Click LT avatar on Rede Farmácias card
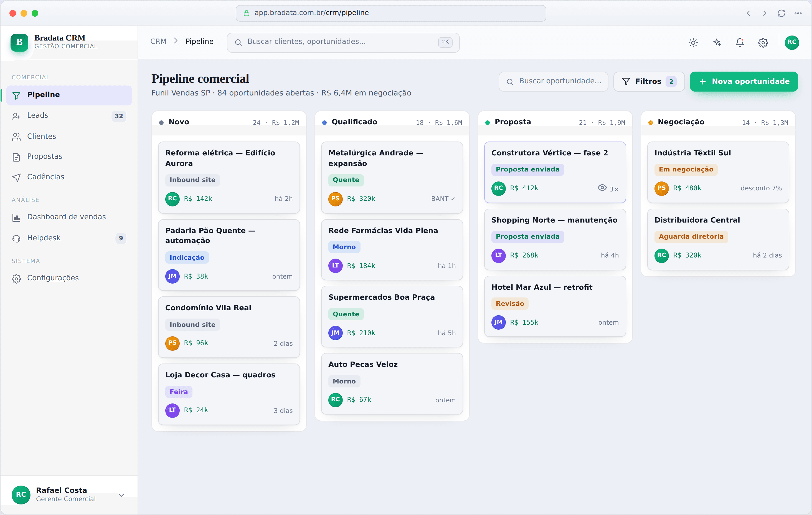 tap(336, 266)
